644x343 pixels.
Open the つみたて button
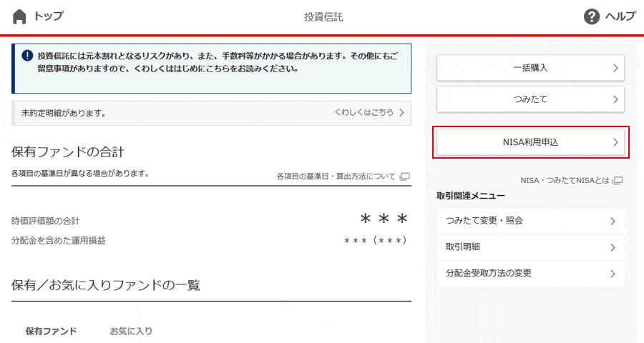[x=530, y=99]
